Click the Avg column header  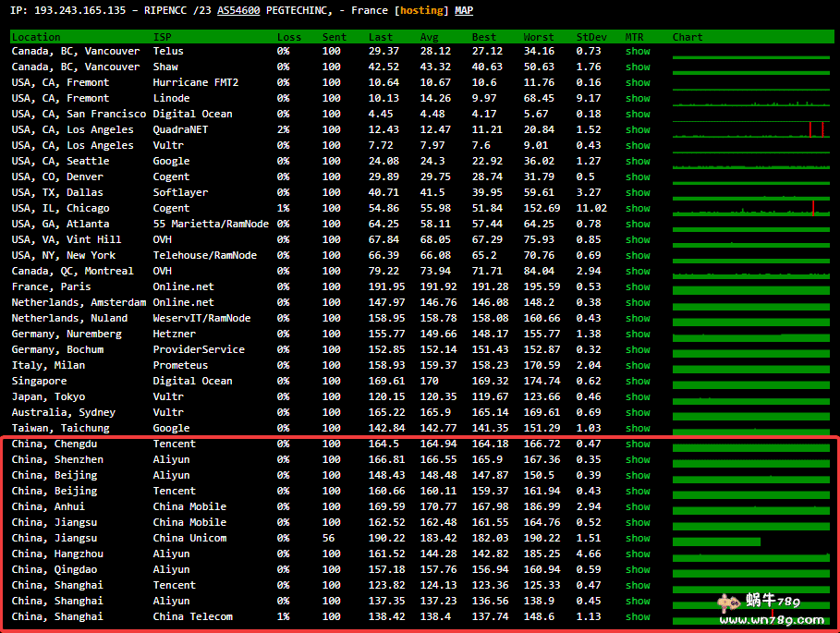click(x=430, y=37)
